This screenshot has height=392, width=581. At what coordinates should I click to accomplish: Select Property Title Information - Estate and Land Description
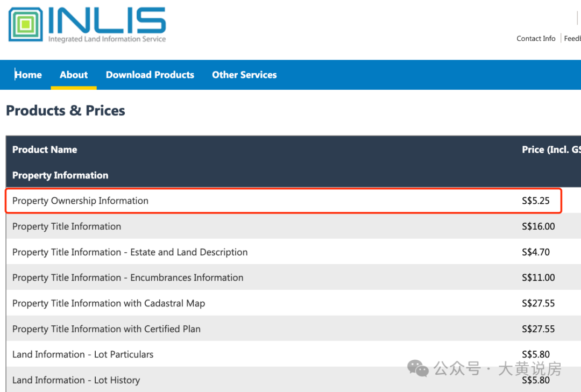coord(130,252)
